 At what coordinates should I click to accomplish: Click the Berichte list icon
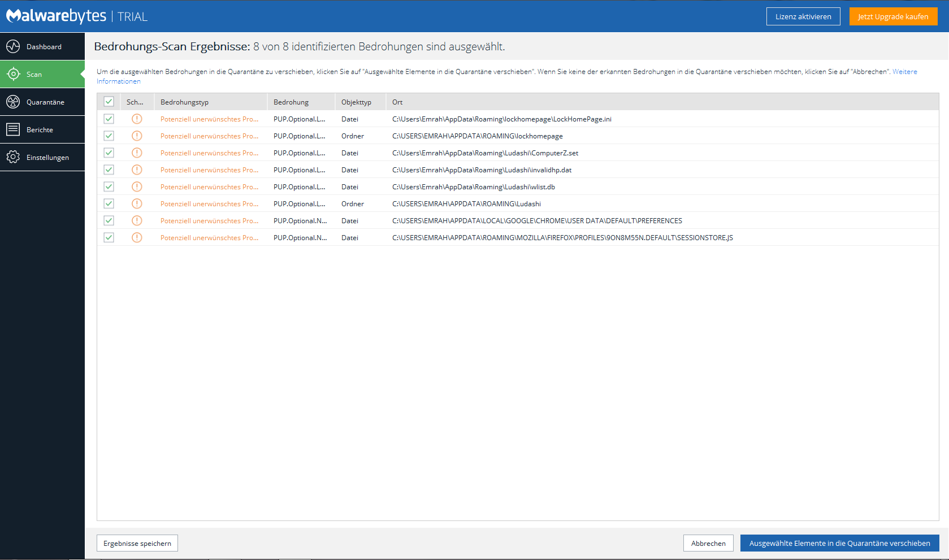coord(13,129)
